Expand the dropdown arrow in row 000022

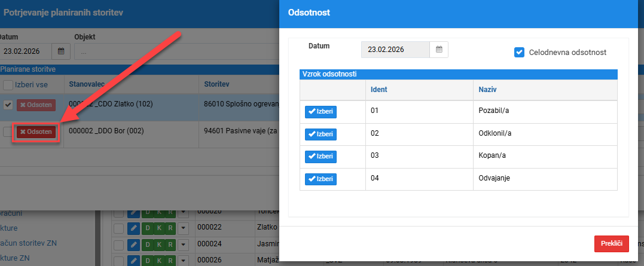pos(183,228)
